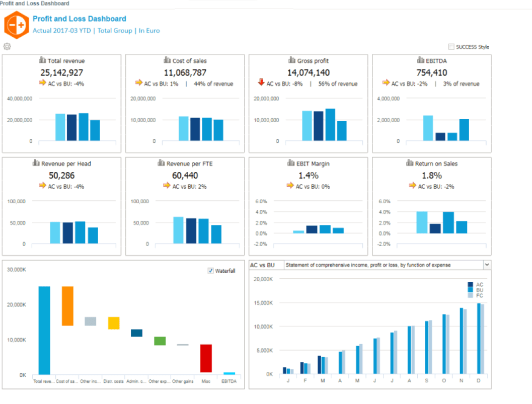This screenshot has height=404, width=532.
Task: Click the AC legend entry in monthly chart
Action: 476,284
